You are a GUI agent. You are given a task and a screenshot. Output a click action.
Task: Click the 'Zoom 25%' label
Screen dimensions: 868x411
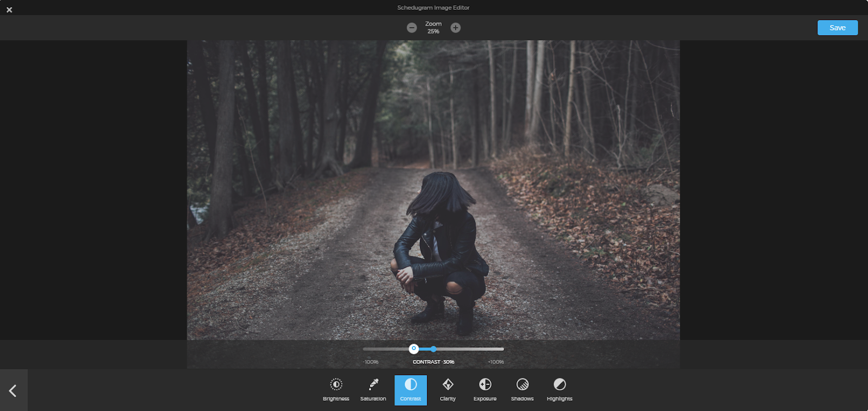[x=433, y=28]
